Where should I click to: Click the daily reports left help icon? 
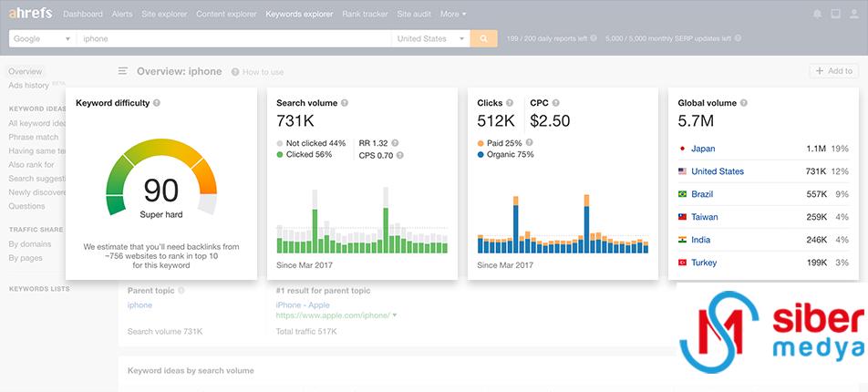tap(594, 39)
